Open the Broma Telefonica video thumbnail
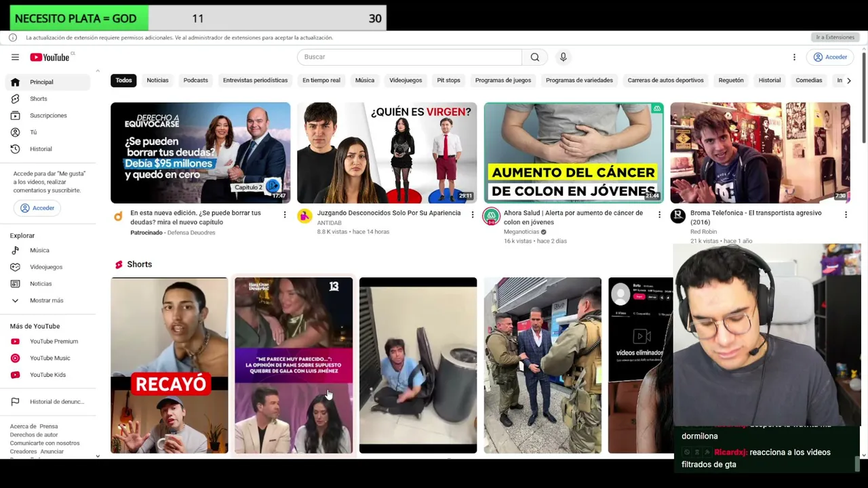Screen dimensions: 868x488 click(x=760, y=152)
